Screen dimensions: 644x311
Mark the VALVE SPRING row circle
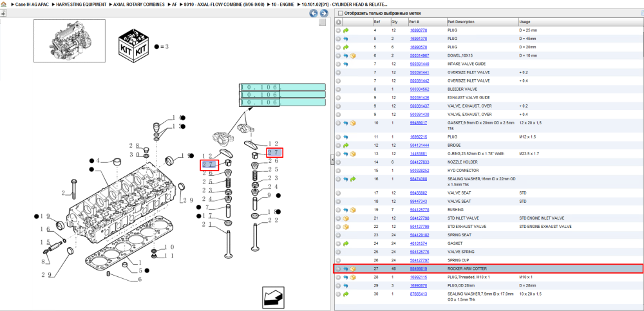339,252
